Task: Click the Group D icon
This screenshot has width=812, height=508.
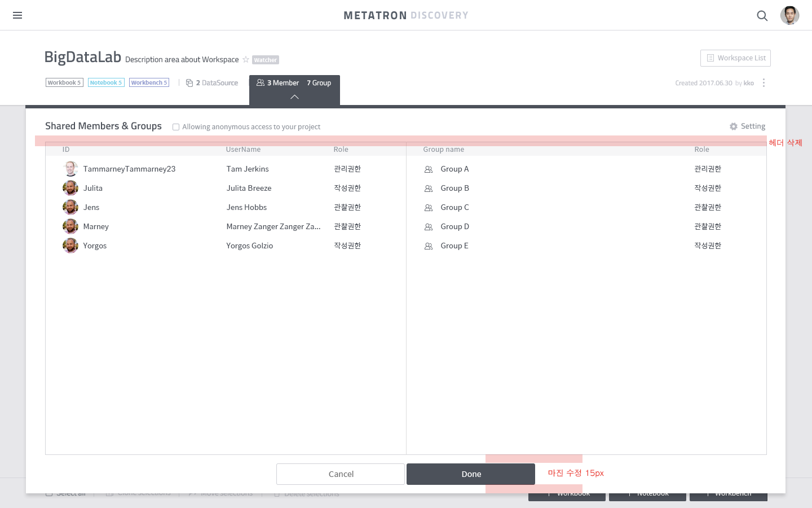Action: point(429,227)
